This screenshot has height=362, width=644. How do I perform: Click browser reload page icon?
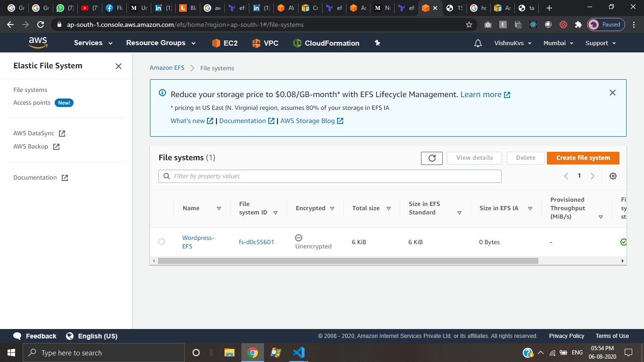pyautogui.click(x=41, y=25)
